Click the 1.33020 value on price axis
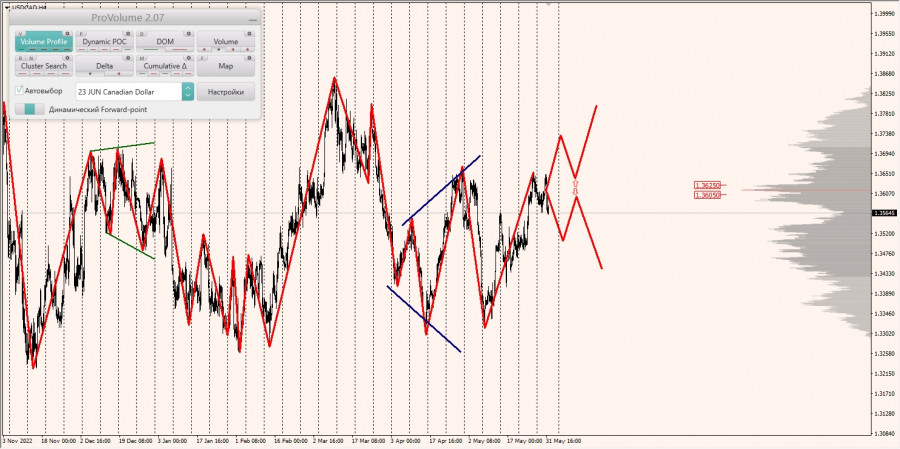This screenshot has height=449, width=900. point(885,333)
